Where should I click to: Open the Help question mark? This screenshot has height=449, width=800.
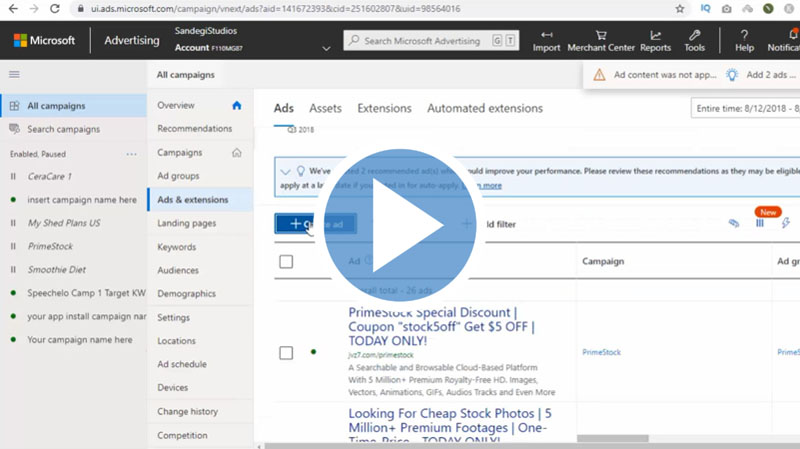coord(744,41)
